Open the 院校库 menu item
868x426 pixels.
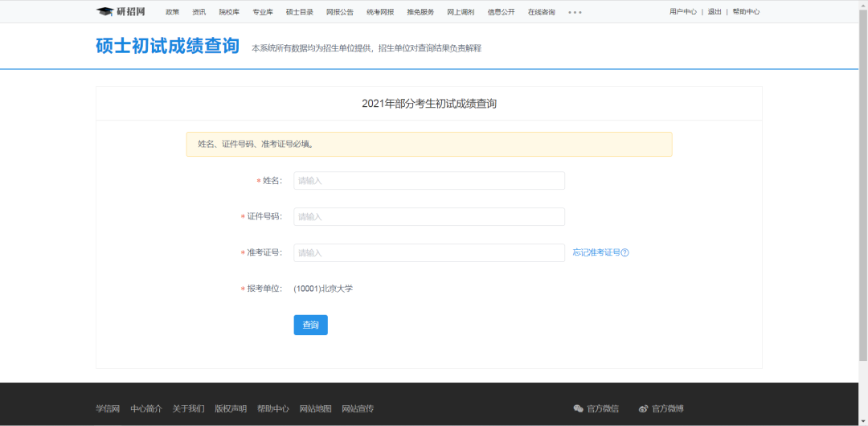(229, 12)
